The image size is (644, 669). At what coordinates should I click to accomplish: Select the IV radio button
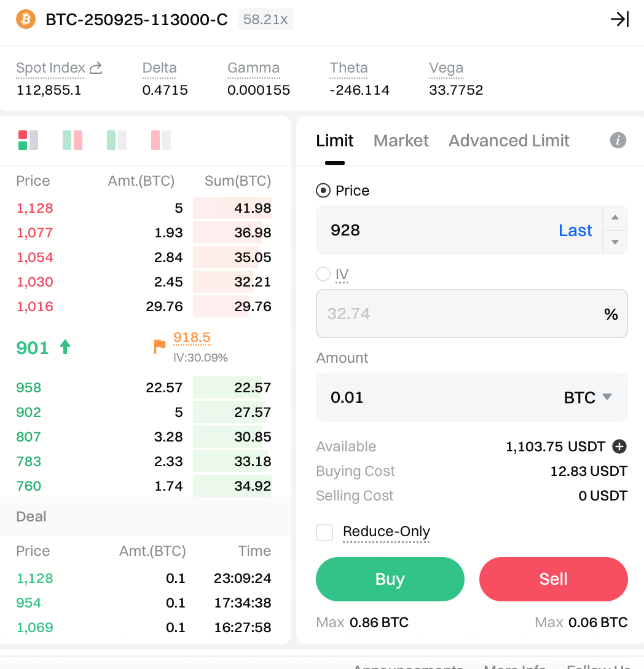coord(323,274)
